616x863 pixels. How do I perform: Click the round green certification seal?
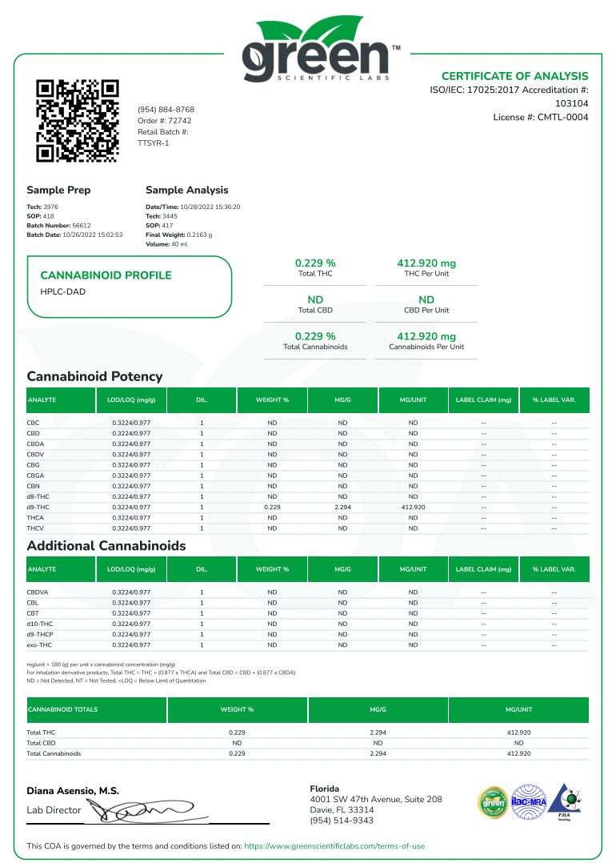pyautogui.click(x=492, y=802)
